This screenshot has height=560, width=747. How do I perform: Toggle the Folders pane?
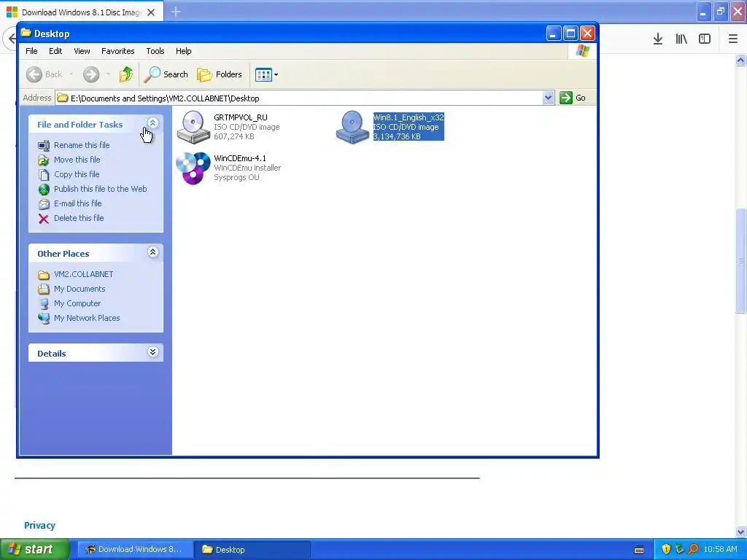pos(220,74)
